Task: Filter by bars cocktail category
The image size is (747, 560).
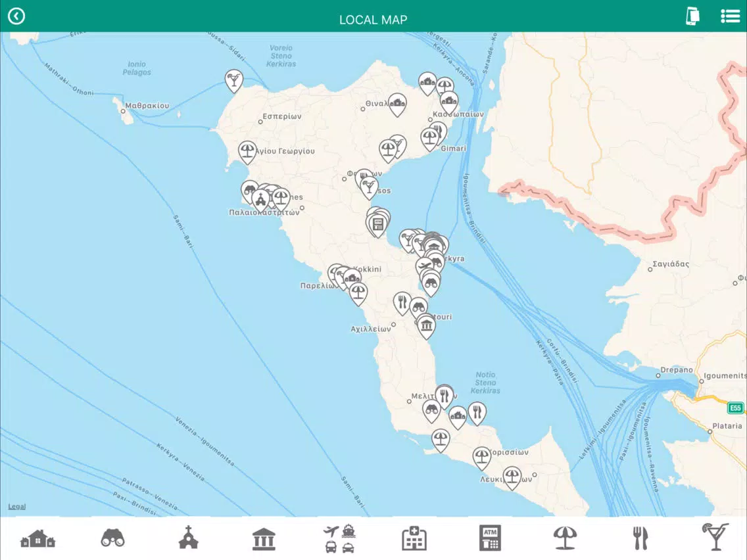Action: pyautogui.click(x=715, y=538)
